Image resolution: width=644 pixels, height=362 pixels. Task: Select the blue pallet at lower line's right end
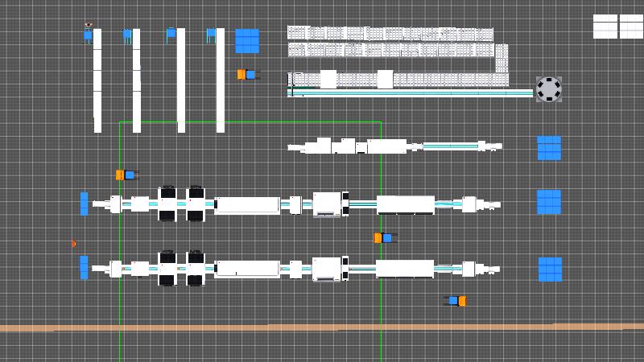click(550, 269)
